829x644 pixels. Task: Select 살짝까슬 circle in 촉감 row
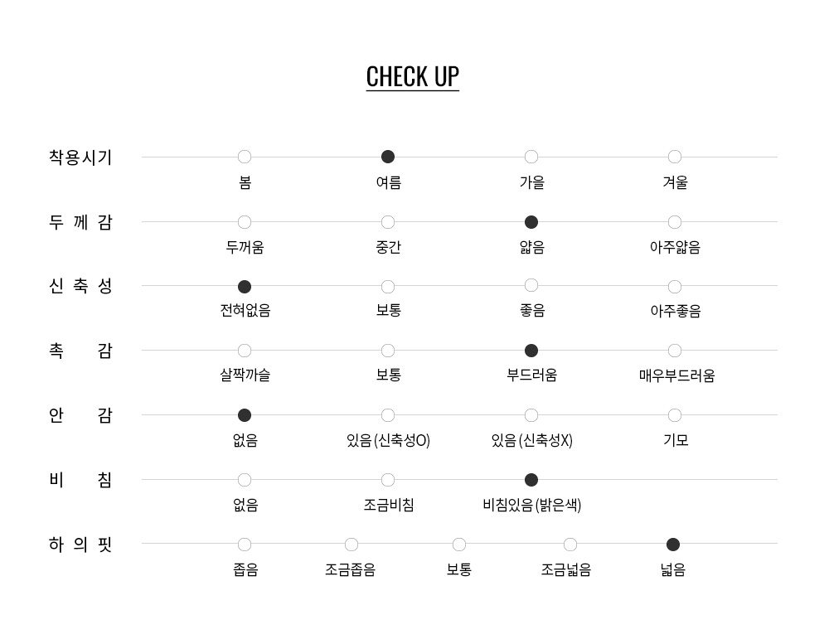[x=245, y=351]
